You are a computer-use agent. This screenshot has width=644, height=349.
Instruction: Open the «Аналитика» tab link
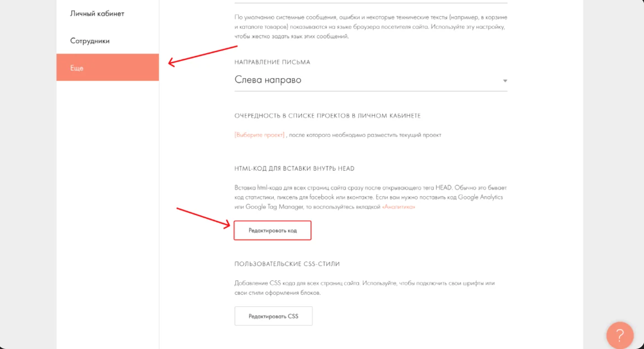[x=399, y=207]
